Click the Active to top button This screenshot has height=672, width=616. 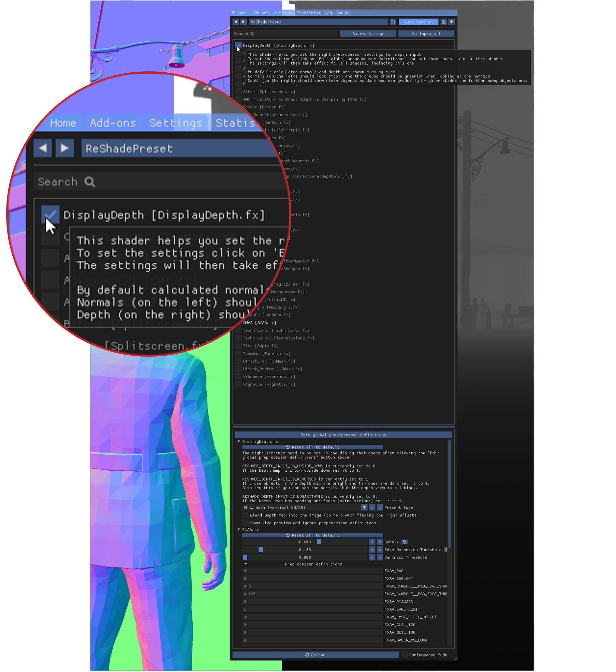368,33
